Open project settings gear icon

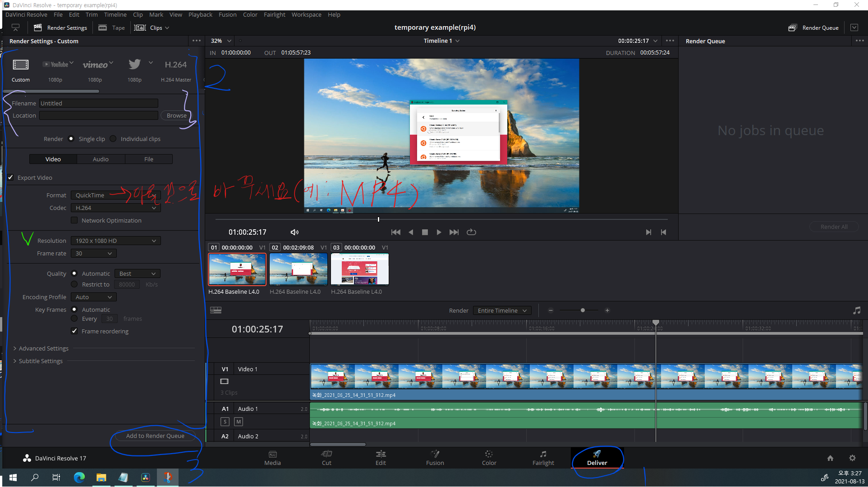coord(852,458)
